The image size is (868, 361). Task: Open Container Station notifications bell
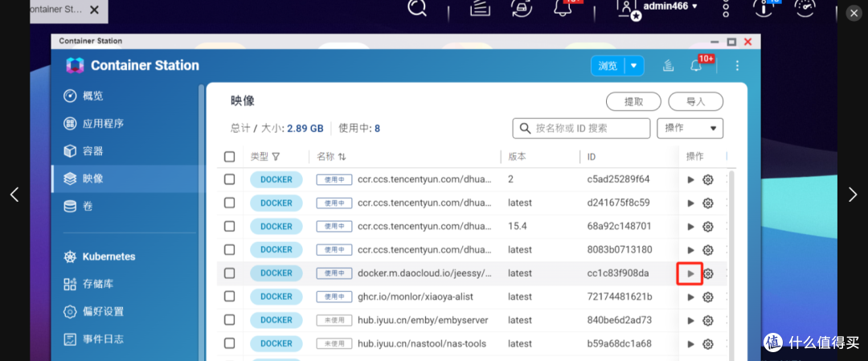(696, 66)
